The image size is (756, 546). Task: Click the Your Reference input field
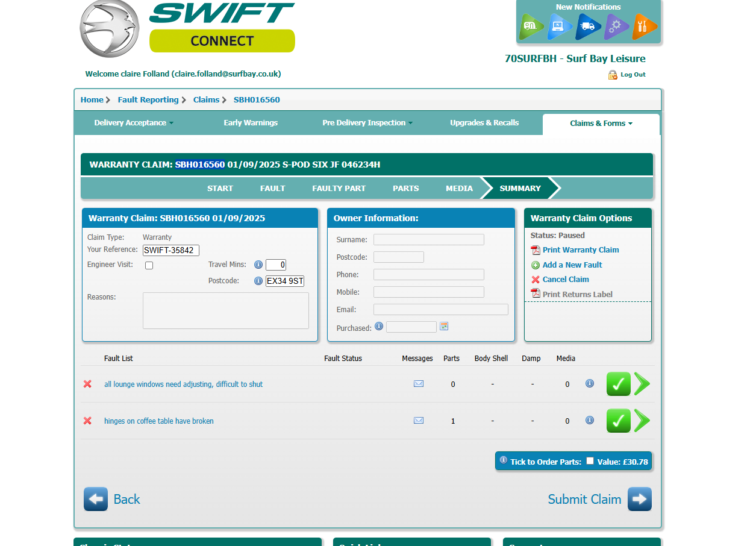(171, 250)
